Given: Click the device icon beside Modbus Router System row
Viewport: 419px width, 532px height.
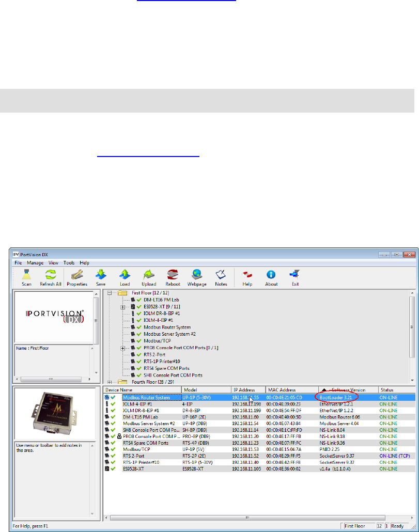Looking at the screenshot, I should coord(107,397).
